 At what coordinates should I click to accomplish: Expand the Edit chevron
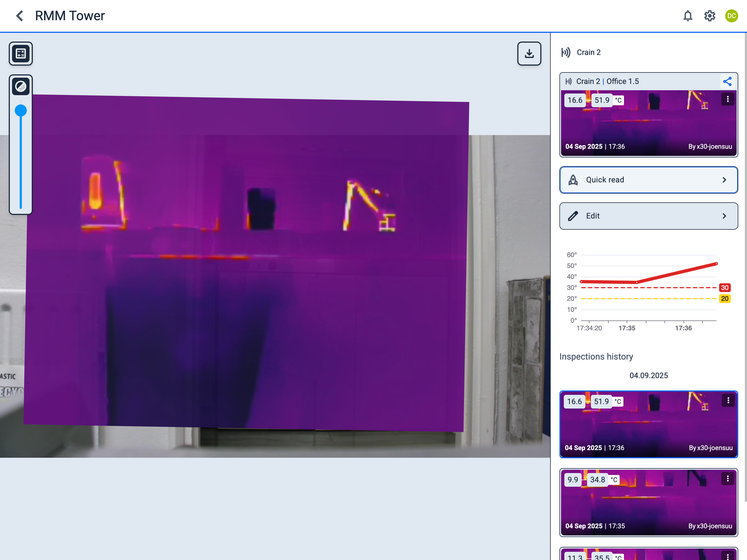click(x=724, y=216)
